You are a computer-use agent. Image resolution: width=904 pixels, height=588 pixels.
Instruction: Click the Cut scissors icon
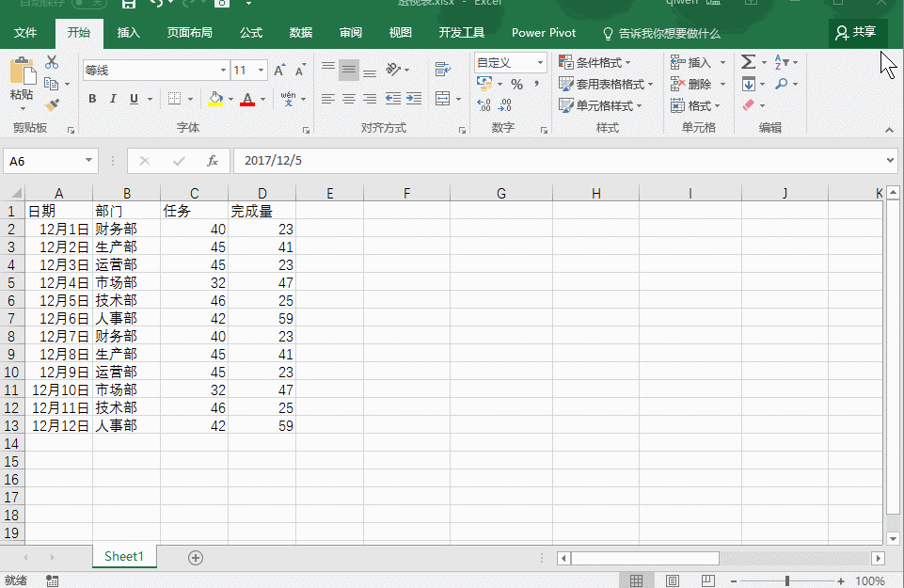[52, 62]
